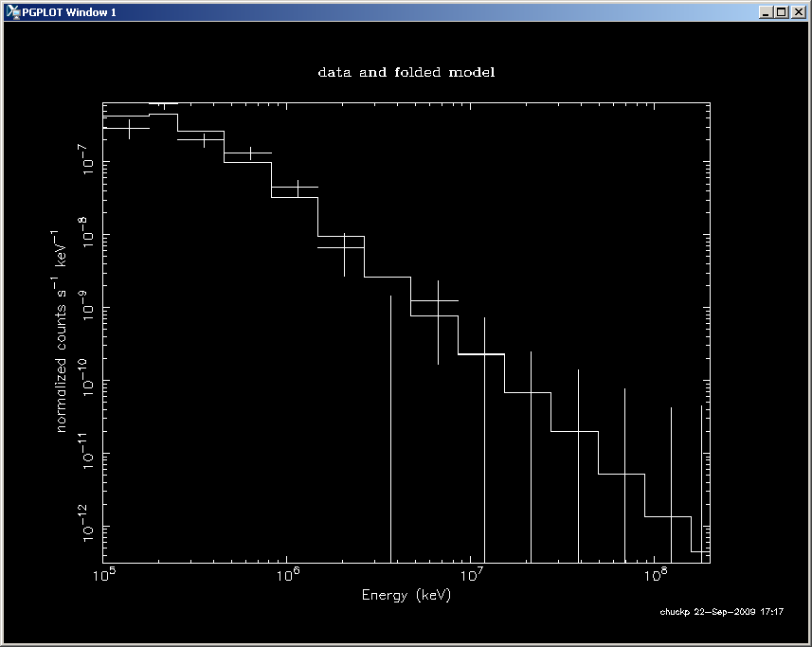Click the y-axis tick label 10^-7
The width and height of the screenshot is (812, 647).
point(86,159)
